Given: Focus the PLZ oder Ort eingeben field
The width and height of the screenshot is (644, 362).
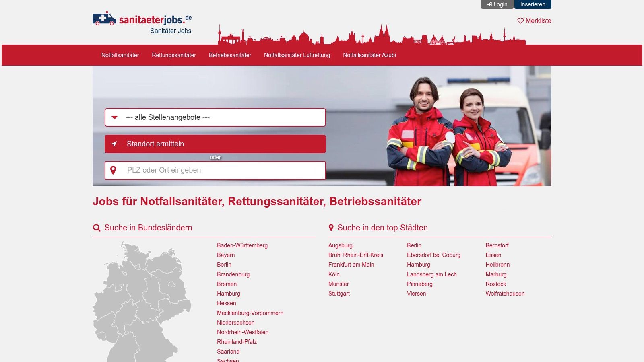Looking at the screenshot, I should 215,170.
